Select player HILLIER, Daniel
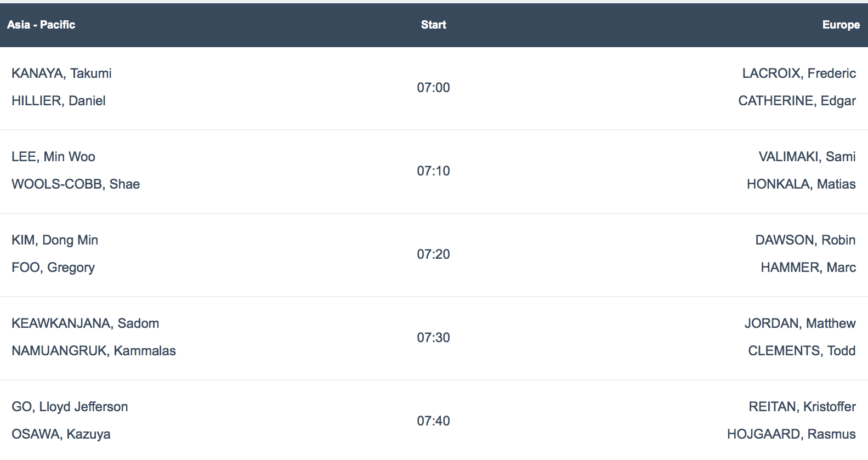The image size is (868, 460). (59, 101)
